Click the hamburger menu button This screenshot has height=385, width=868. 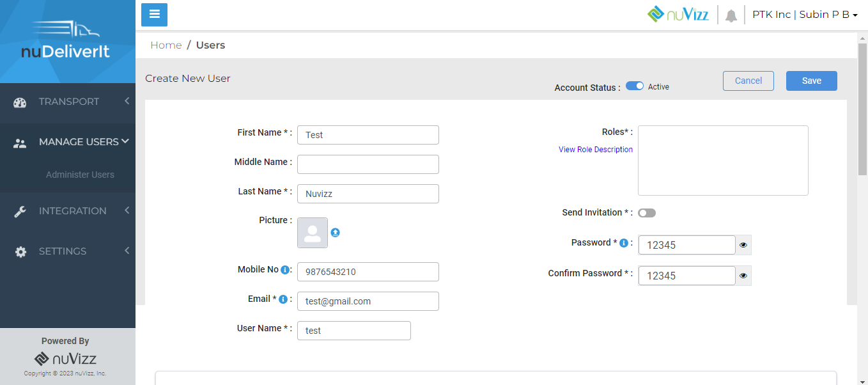coord(154,15)
